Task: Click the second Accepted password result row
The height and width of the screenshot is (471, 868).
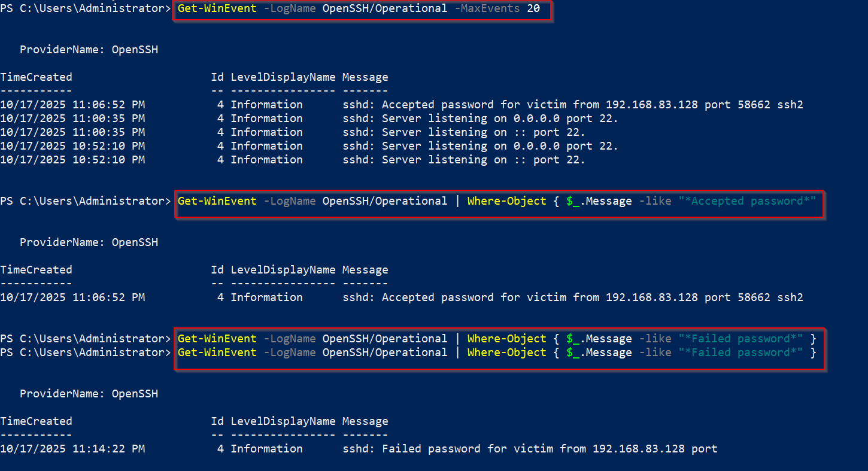Action: pyautogui.click(x=402, y=297)
